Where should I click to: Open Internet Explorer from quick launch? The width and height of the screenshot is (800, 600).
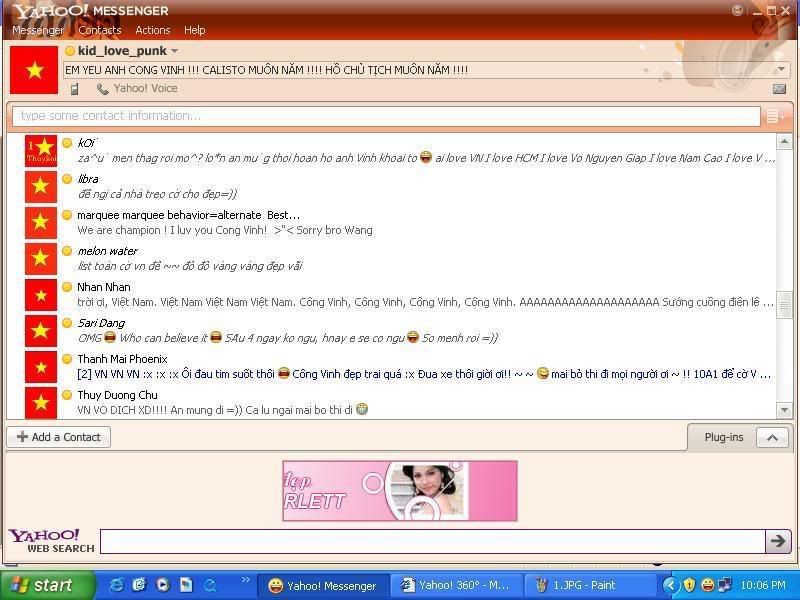pyautogui.click(x=117, y=585)
